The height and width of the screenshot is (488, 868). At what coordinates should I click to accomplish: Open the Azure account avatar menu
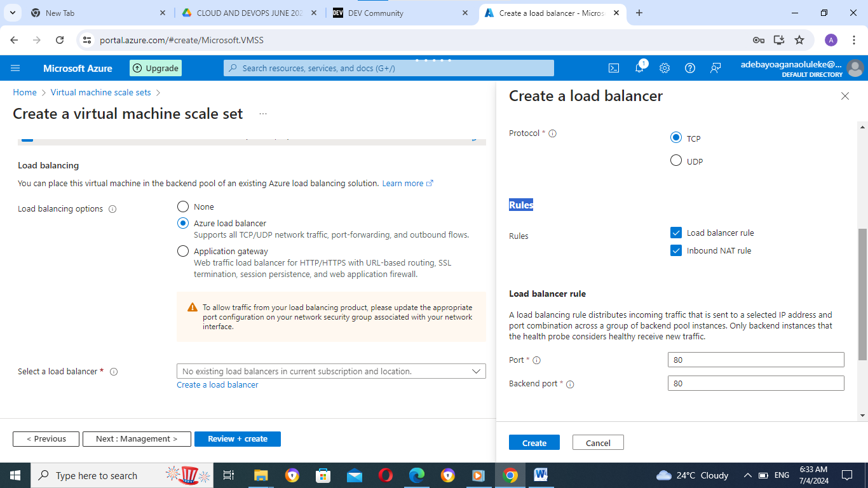855,68
